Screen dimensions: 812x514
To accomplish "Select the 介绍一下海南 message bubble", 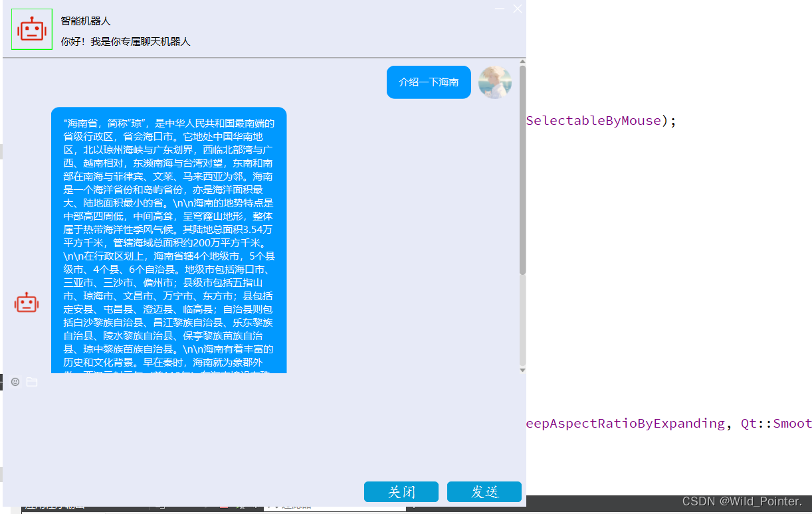I will point(429,82).
